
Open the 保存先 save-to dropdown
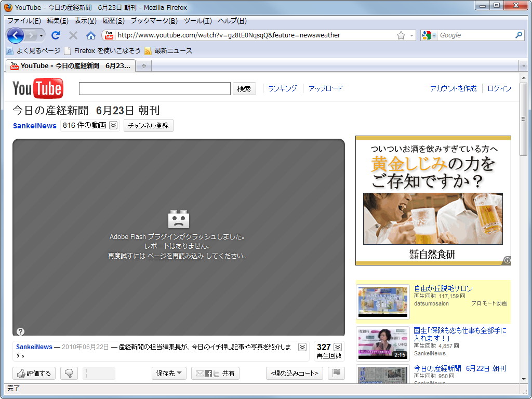click(x=168, y=373)
